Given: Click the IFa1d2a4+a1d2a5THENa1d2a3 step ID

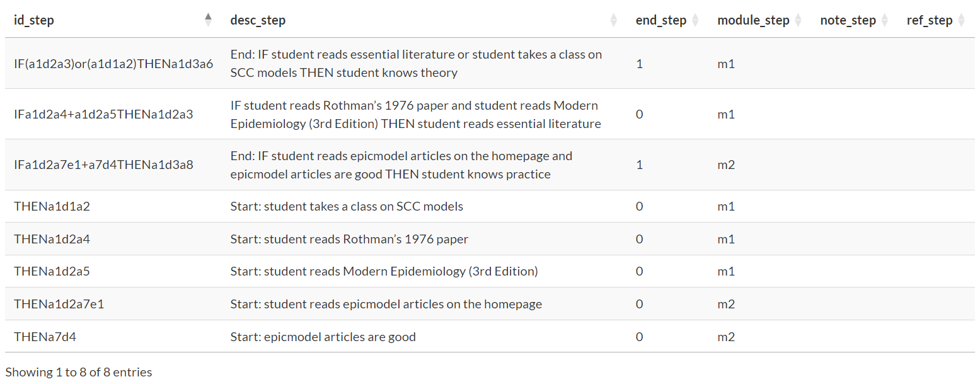Looking at the screenshot, I should pyautogui.click(x=103, y=114).
